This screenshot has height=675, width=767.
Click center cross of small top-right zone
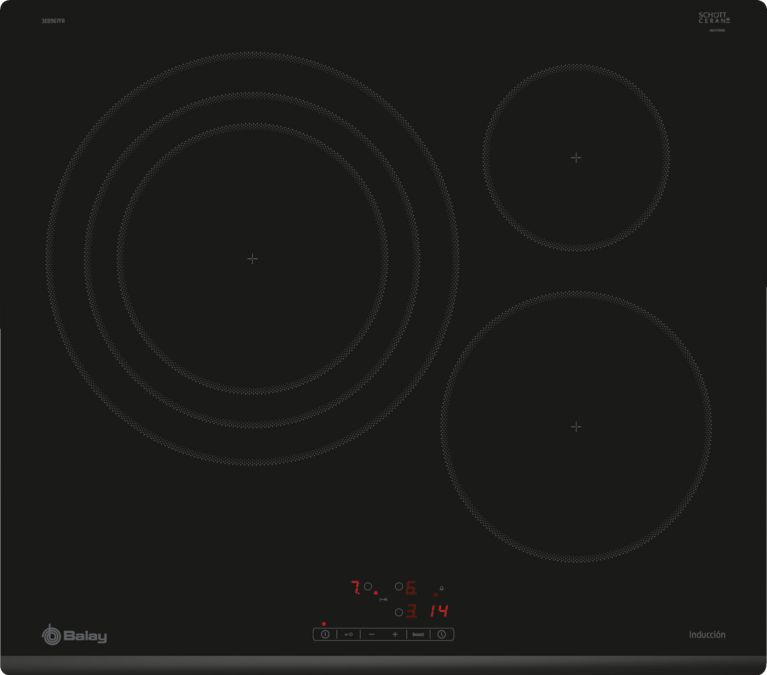(x=576, y=157)
